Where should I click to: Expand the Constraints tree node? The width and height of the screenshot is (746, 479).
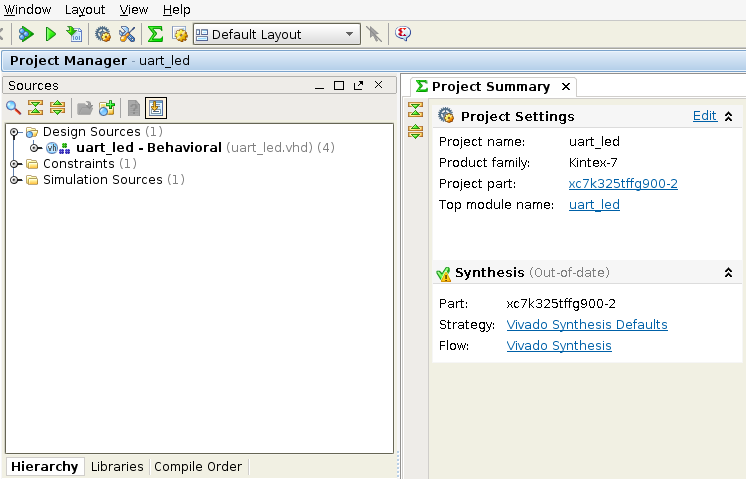tap(14, 164)
